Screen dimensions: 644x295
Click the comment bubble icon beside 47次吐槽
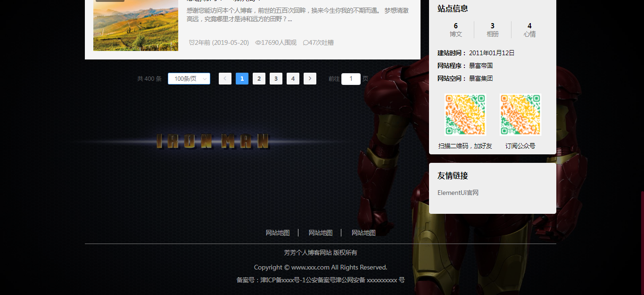(306, 42)
